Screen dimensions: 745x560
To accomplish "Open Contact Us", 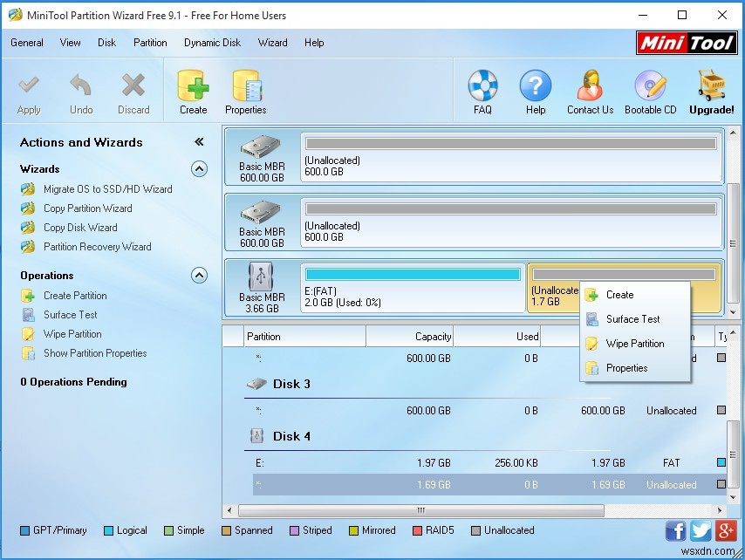I will pos(589,91).
